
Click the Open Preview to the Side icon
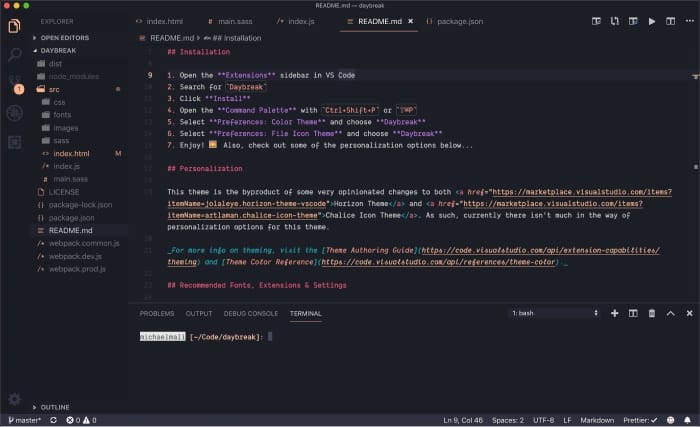click(596, 21)
